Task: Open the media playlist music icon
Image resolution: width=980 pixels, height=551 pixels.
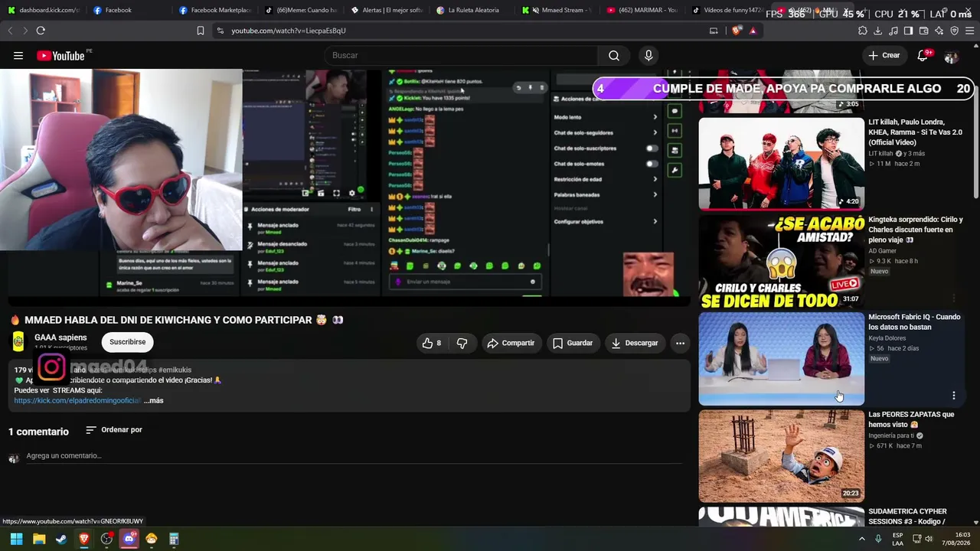Action: coord(893,31)
